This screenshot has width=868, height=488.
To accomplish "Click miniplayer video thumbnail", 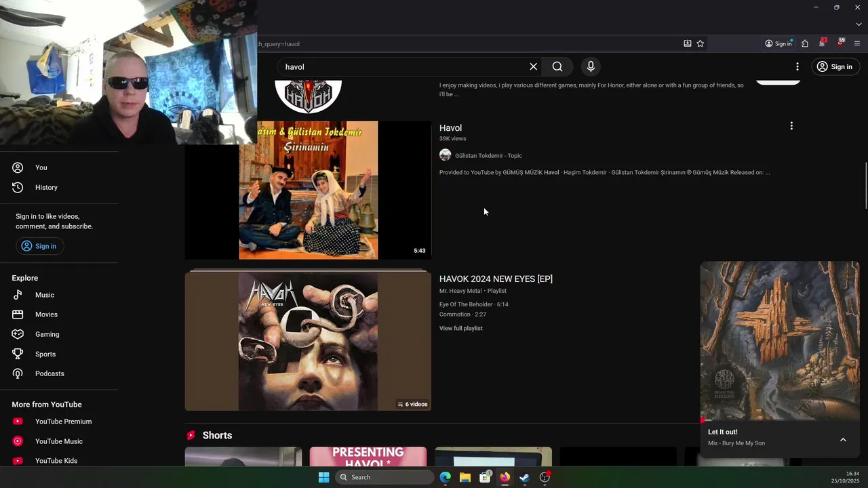I will coord(780,341).
